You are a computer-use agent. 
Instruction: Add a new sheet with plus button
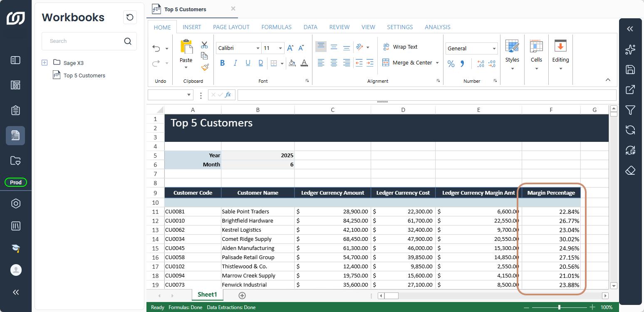point(242,295)
